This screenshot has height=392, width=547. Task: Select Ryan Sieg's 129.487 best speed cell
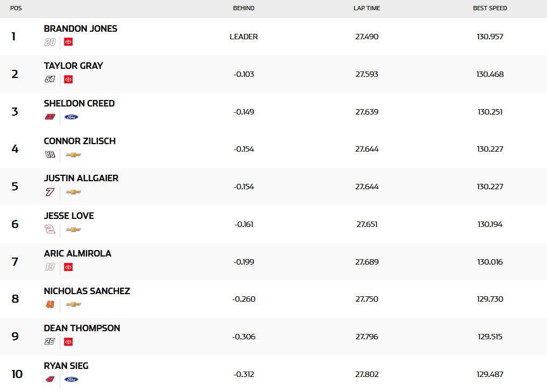(x=490, y=374)
